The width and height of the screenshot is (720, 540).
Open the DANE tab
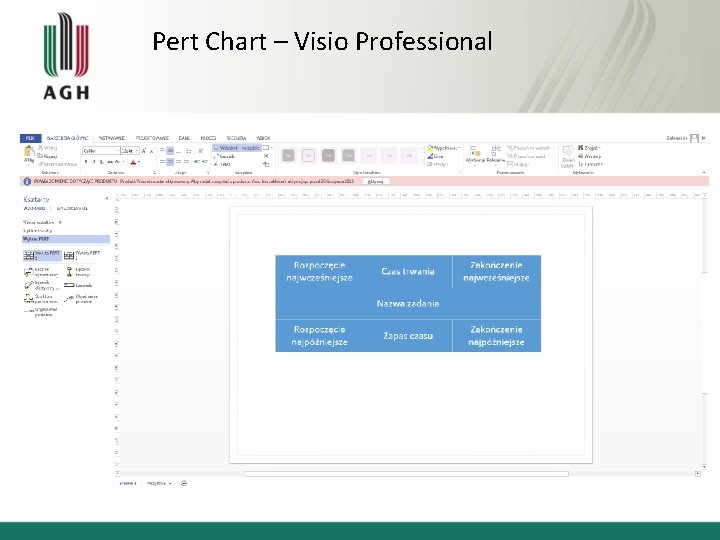185,138
